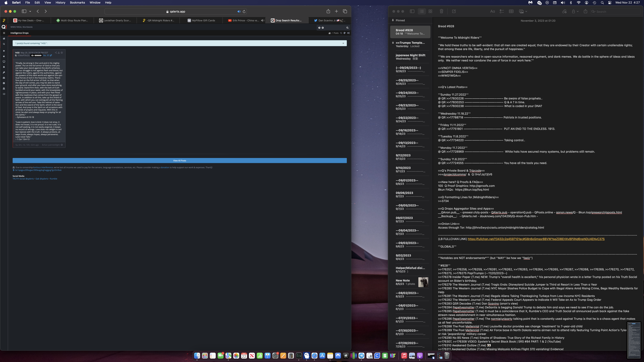The image size is (644, 362).
Task: Open the qalerts settings gears icon
Action: click(x=348, y=33)
